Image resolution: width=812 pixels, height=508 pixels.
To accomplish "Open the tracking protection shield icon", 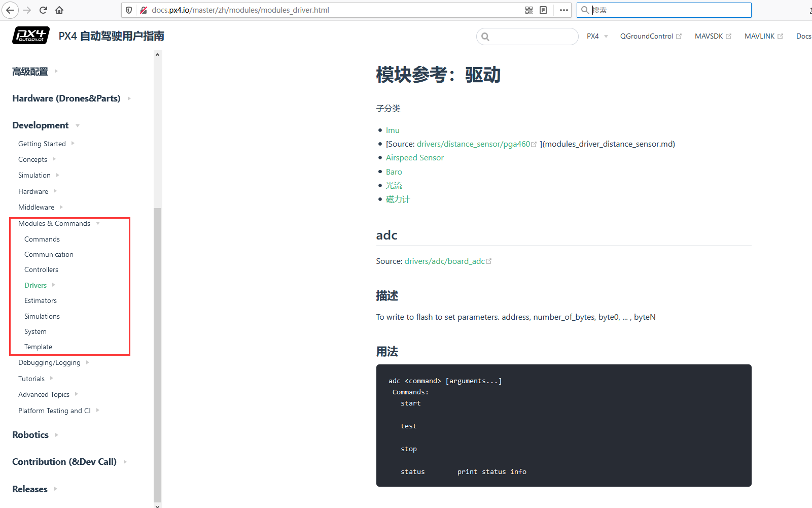I will coord(128,10).
